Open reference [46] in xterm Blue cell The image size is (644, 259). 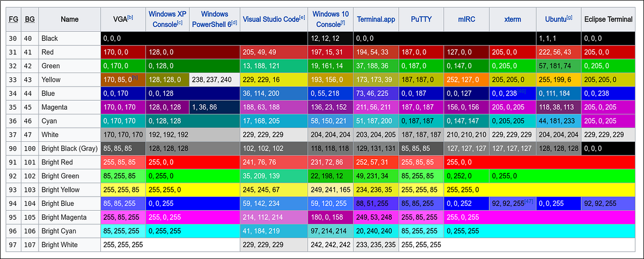521,92
